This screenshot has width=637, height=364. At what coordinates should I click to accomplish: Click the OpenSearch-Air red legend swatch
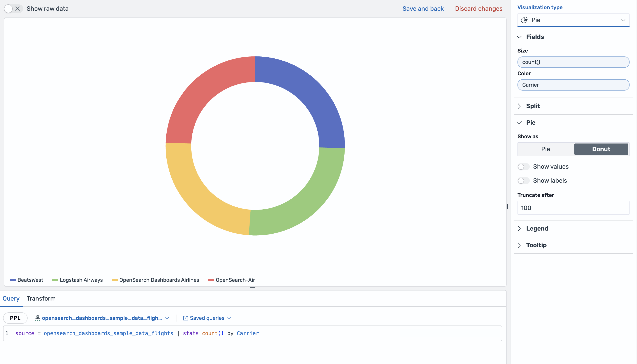(x=211, y=280)
